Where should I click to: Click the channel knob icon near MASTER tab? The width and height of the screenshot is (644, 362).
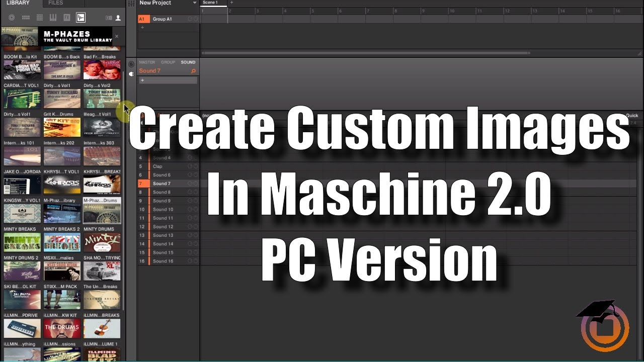pyautogui.click(x=131, y=64)
